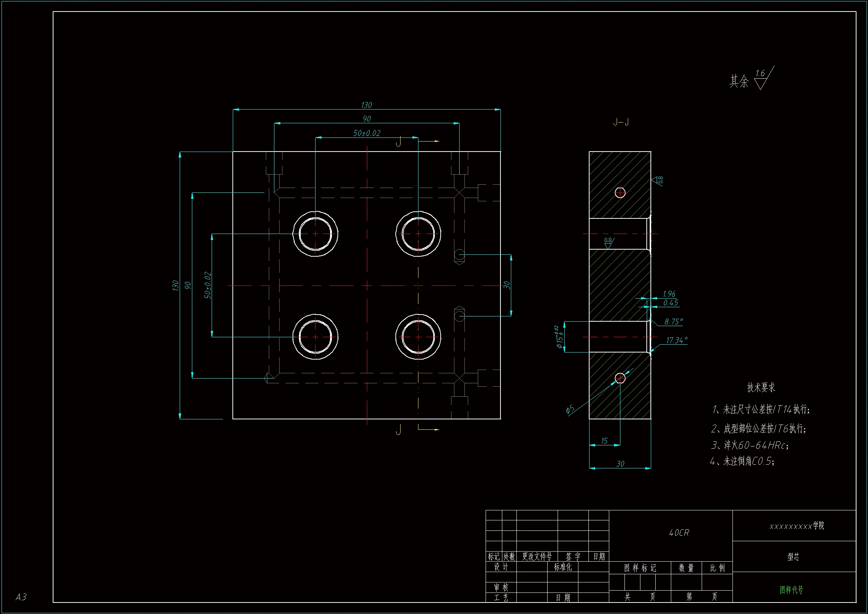The width and height of the screenshot is (868, 614).
Task: Click the lower-right circular hole center
Action: tap(418, 337)
